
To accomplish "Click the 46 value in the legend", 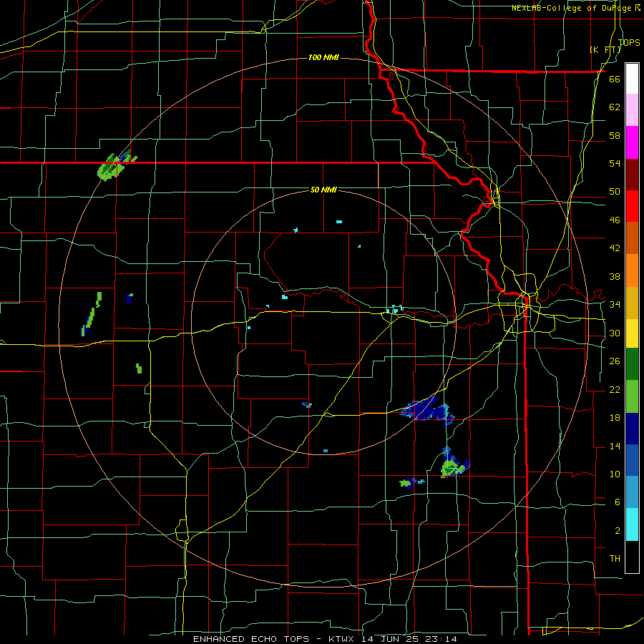I will pyautogui.click(x=615, y=220).
